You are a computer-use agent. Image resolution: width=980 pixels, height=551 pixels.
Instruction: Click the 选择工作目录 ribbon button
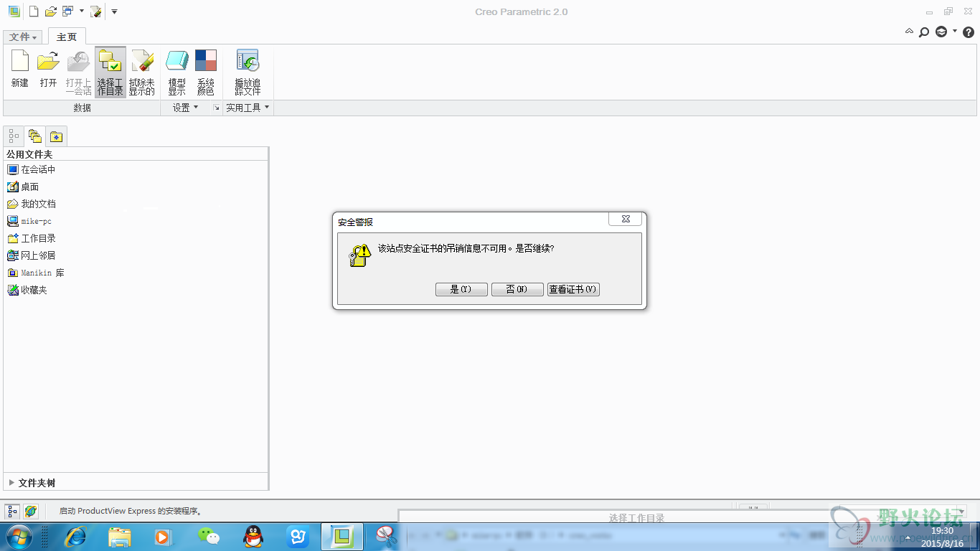(110, 72)
